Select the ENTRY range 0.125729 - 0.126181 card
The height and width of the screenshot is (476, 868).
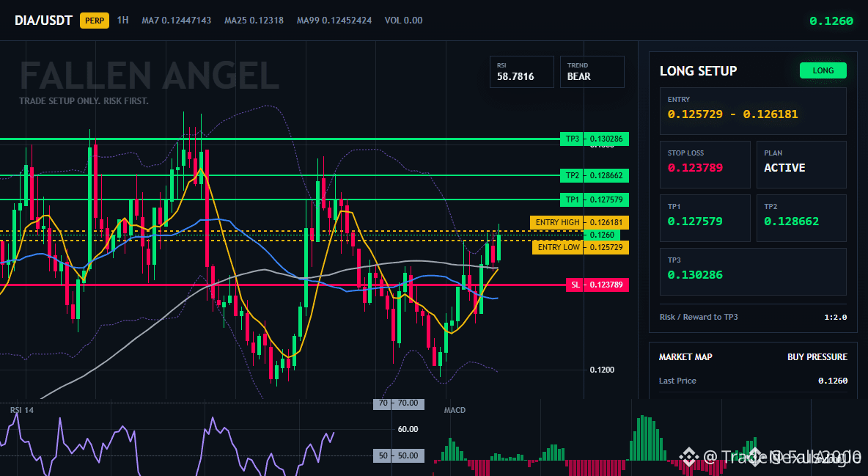point(753,111)
